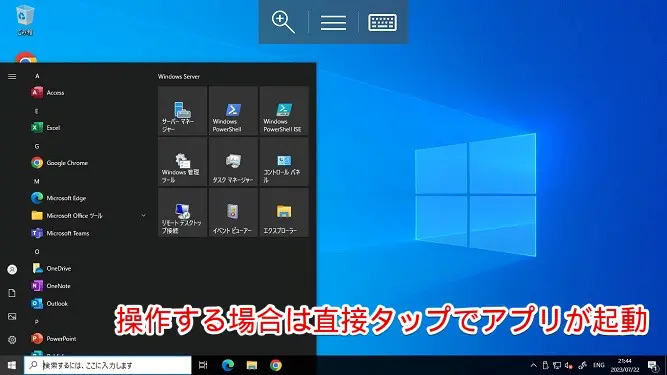
Task: Show the on-screen keyboard from remote toolbar
Action: (x=382, y=23)
